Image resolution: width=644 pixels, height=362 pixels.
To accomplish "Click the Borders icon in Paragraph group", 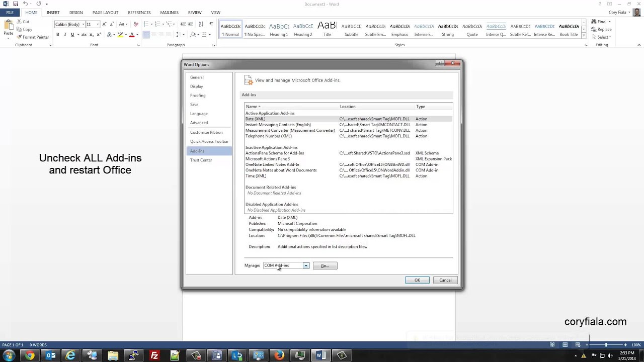I will [x=204, y=35].
